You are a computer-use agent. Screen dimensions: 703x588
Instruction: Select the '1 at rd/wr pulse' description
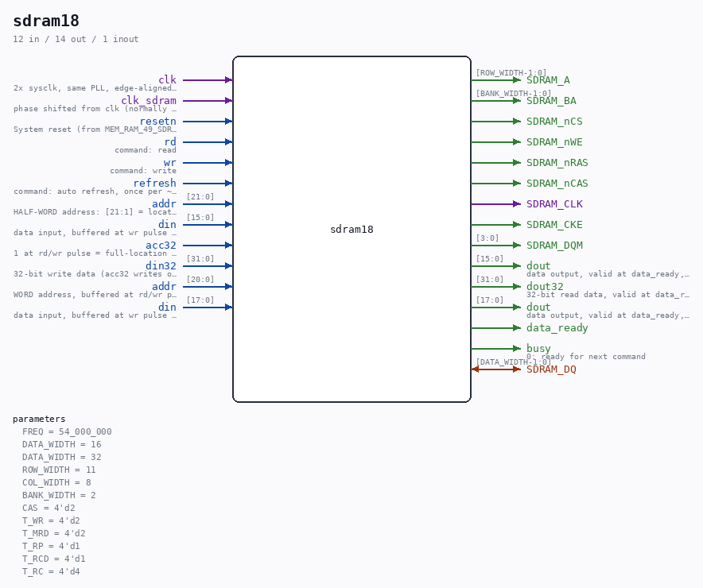pos(95,253)
